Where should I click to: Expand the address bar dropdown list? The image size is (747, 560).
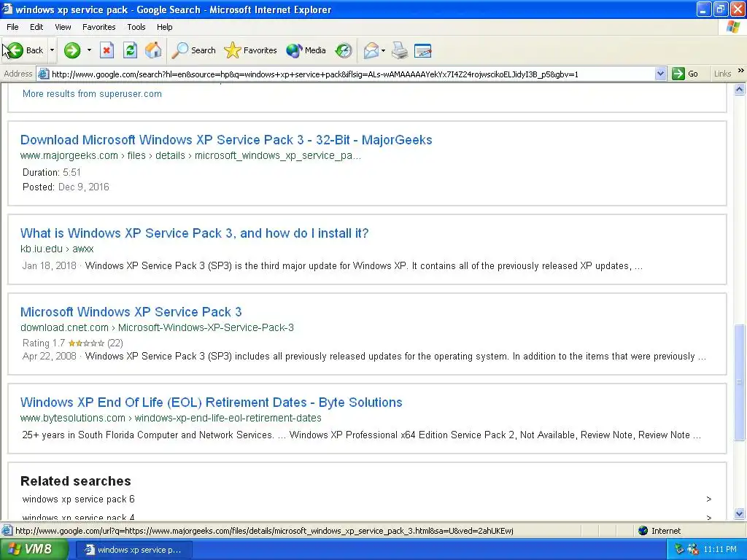(660, 74)
